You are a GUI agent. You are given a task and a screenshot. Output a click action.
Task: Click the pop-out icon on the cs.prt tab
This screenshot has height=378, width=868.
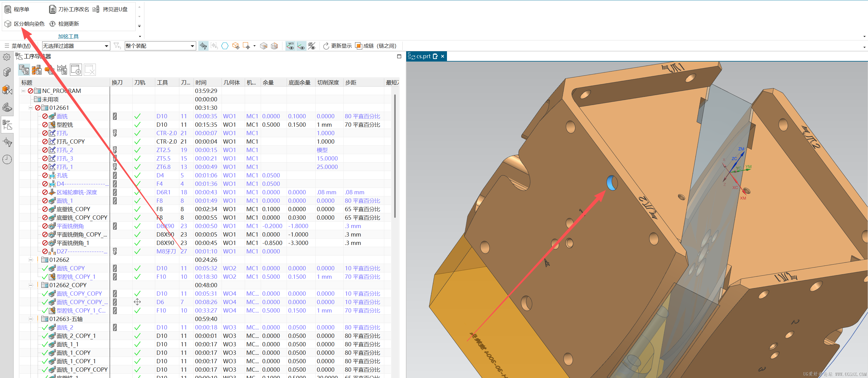point(435,56)
